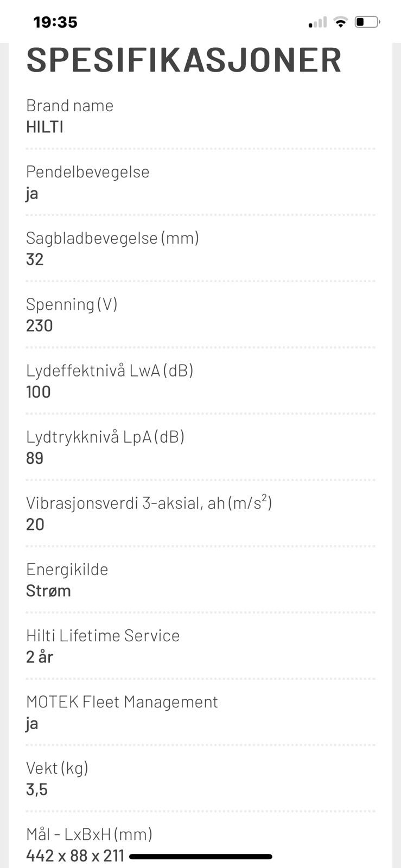Viewport: 401px width, 868px height.
Task: Select the 230 voltage value
Action: point(40,325)
